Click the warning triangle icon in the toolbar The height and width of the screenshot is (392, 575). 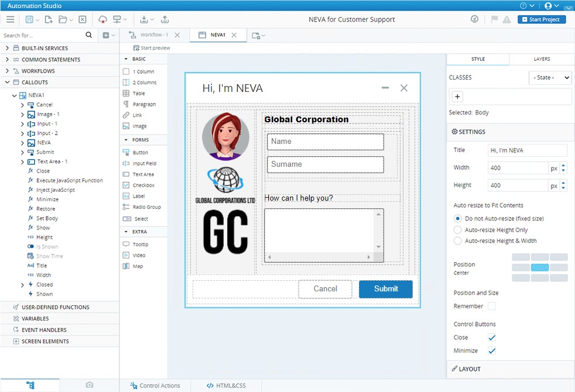pos(506,19)
